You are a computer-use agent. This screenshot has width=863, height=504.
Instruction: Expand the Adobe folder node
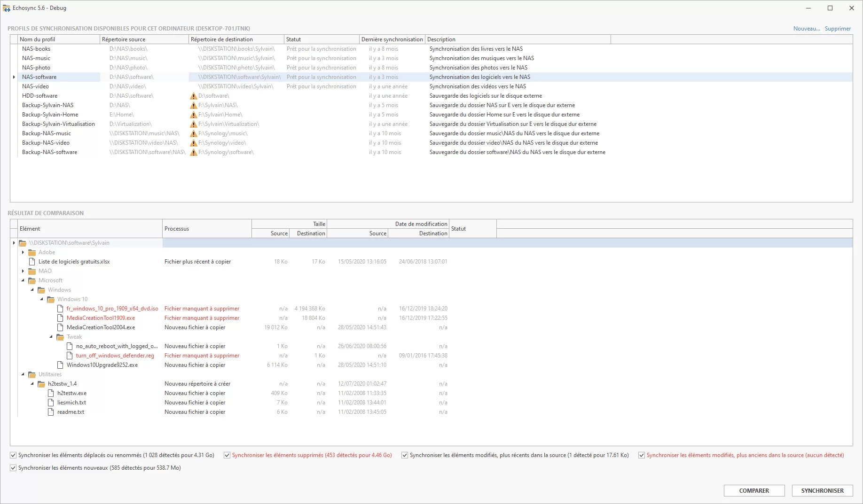point(23,252)
